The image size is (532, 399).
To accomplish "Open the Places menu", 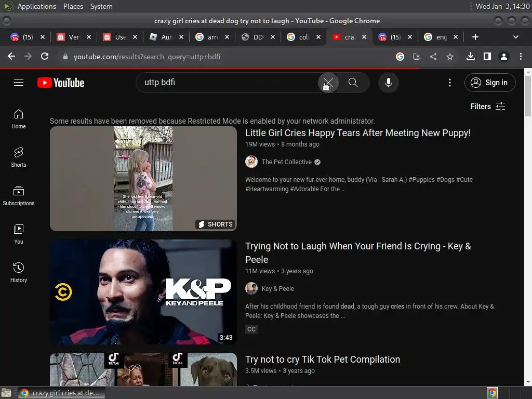I will point(73,6).
